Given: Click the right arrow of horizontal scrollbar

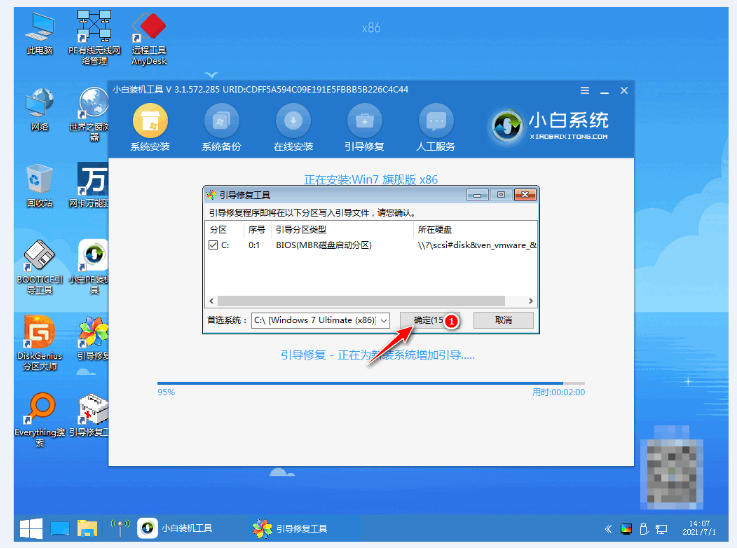Looking at the screenshot, I should click(531, 301).
